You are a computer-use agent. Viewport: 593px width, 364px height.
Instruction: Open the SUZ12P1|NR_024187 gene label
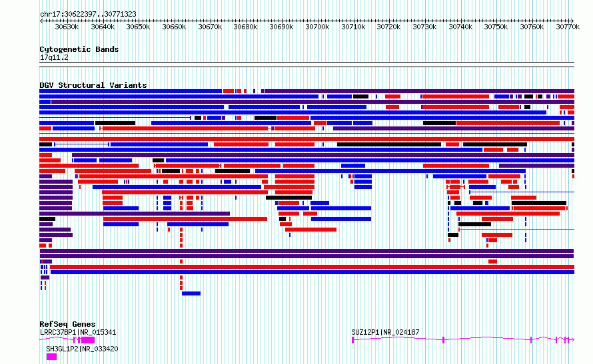[x=385, y=332]
